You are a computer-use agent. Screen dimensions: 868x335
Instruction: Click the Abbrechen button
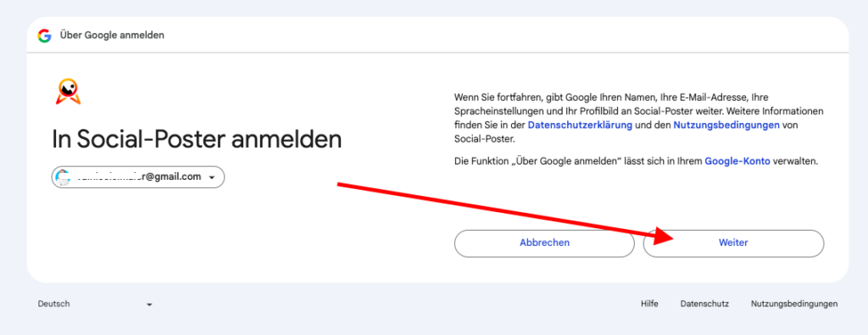[x=544, y=243]
